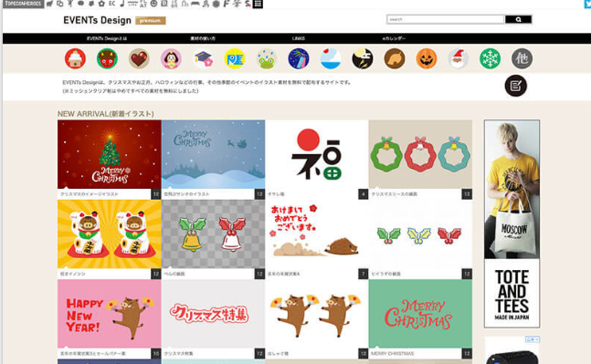Click the EVENTs Design site title
Screen dimensions: 591x364
click(97, 20)
